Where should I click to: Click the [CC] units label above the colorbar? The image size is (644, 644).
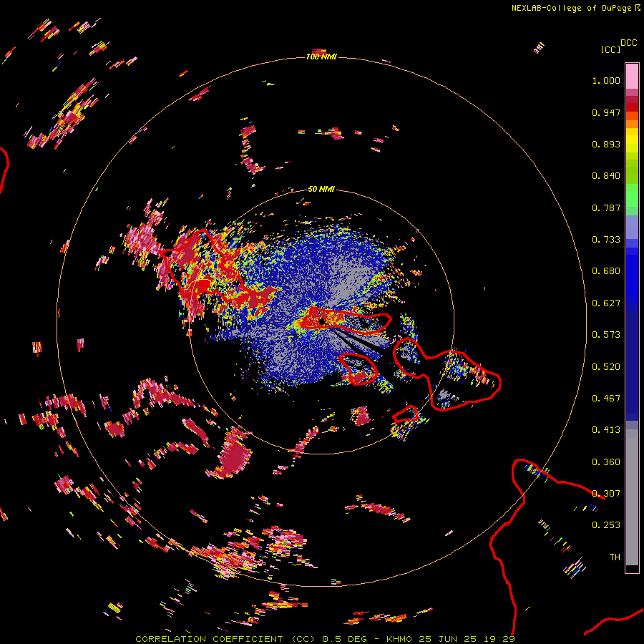point(611,50)
